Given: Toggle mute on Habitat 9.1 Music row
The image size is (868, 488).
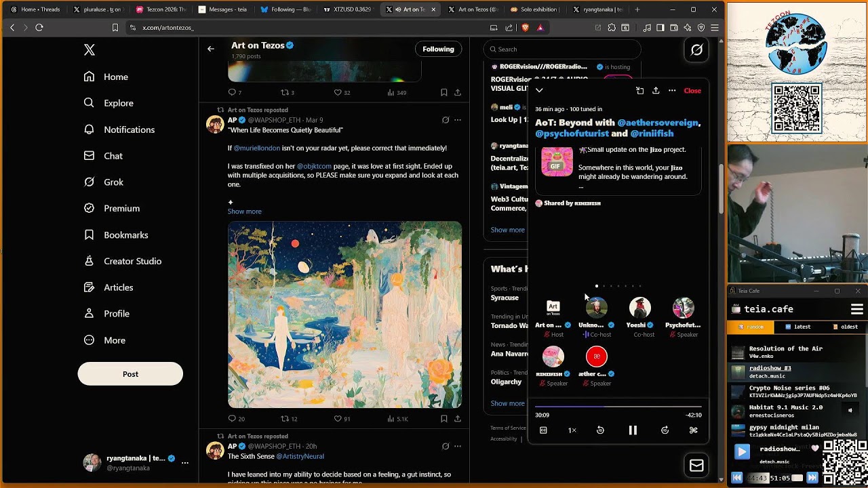Looking at the screenshot, I should click(x=850, y=410).
